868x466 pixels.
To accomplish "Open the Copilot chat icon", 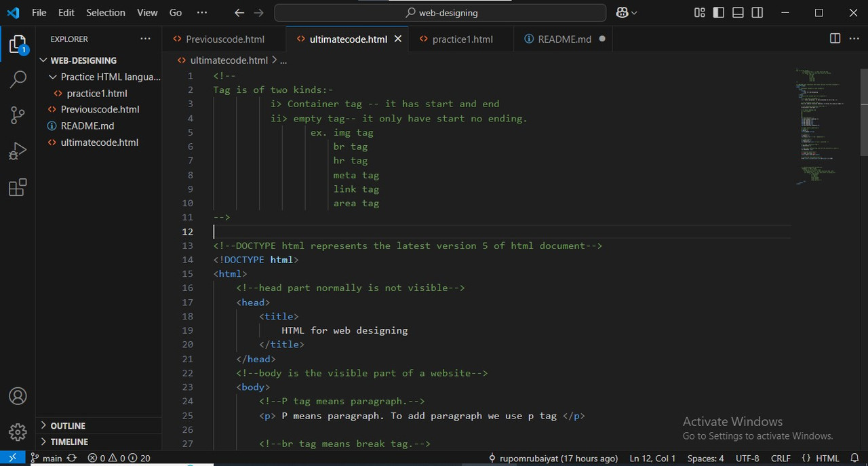I will [622, 12].
